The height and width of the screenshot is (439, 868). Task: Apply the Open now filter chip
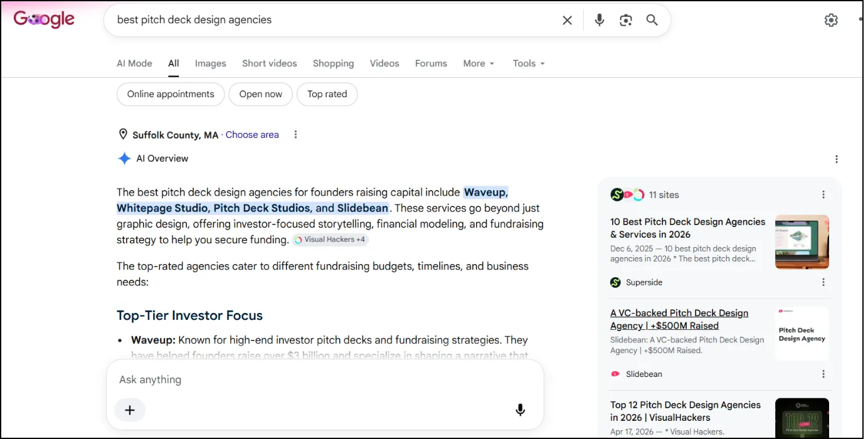coord(261,94)
